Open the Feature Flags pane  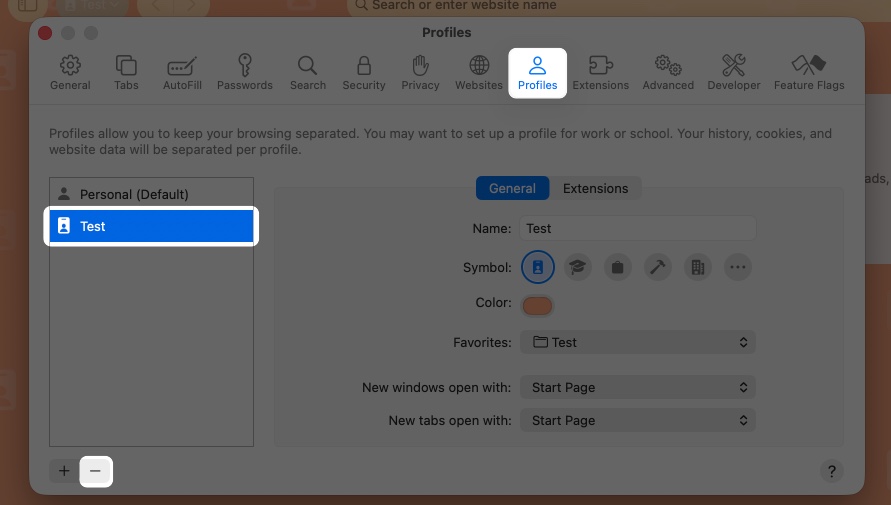808,73
